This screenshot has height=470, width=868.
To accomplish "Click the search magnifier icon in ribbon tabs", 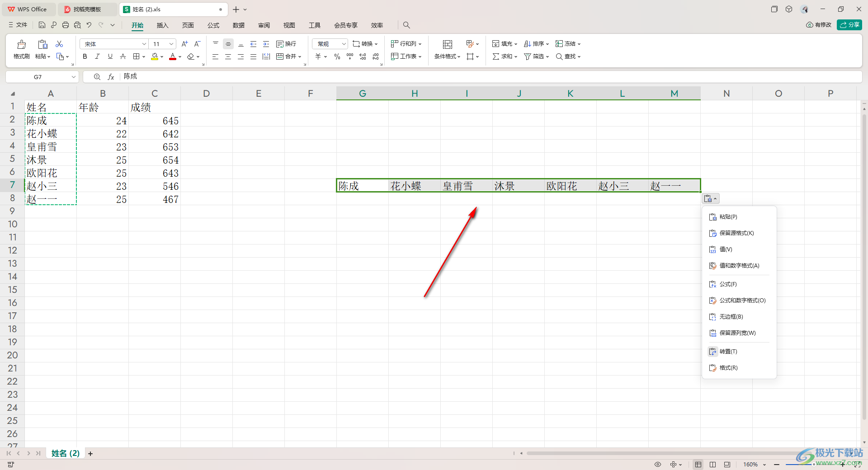I will point(406,25).
